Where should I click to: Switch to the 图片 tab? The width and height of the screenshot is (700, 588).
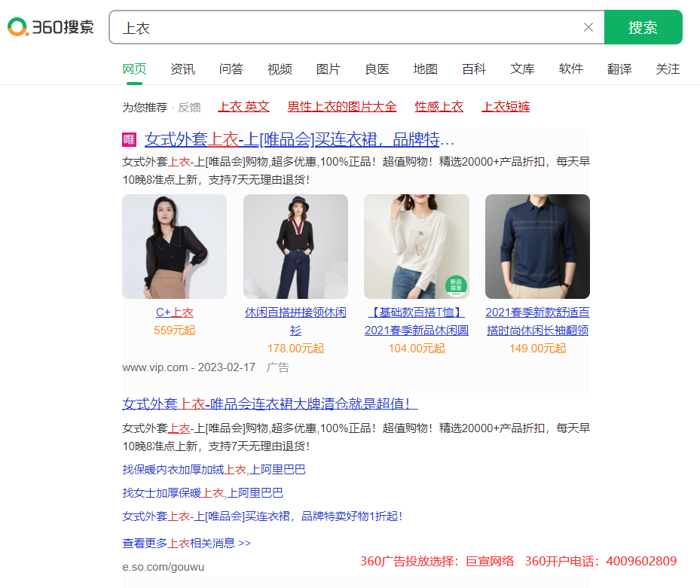[x=329, y=69]
